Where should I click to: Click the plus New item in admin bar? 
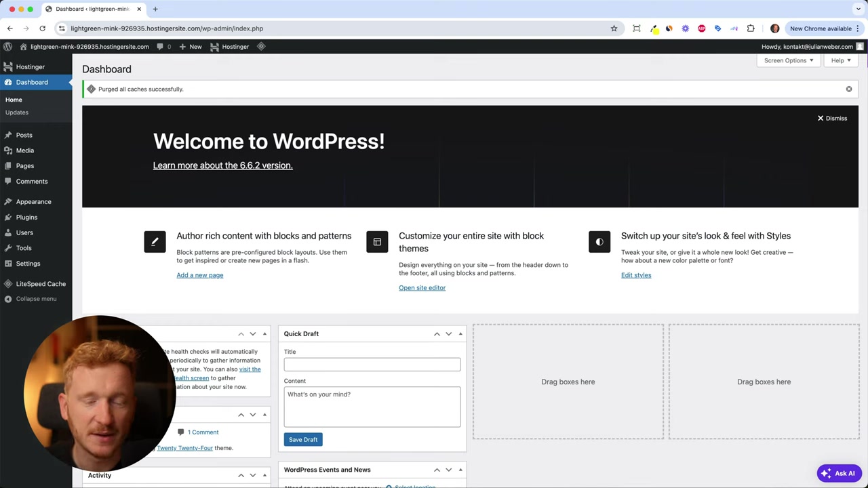191,47
